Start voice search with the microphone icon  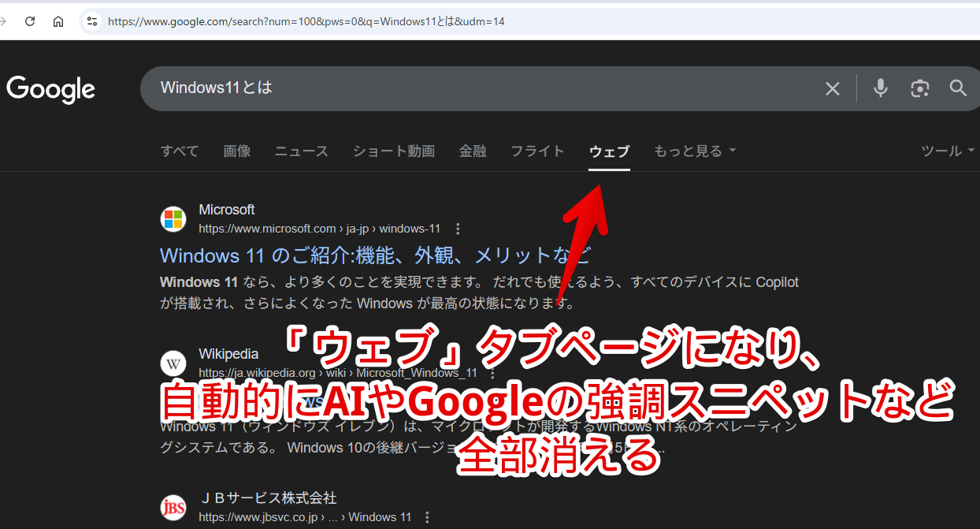[x=881, y=88]
